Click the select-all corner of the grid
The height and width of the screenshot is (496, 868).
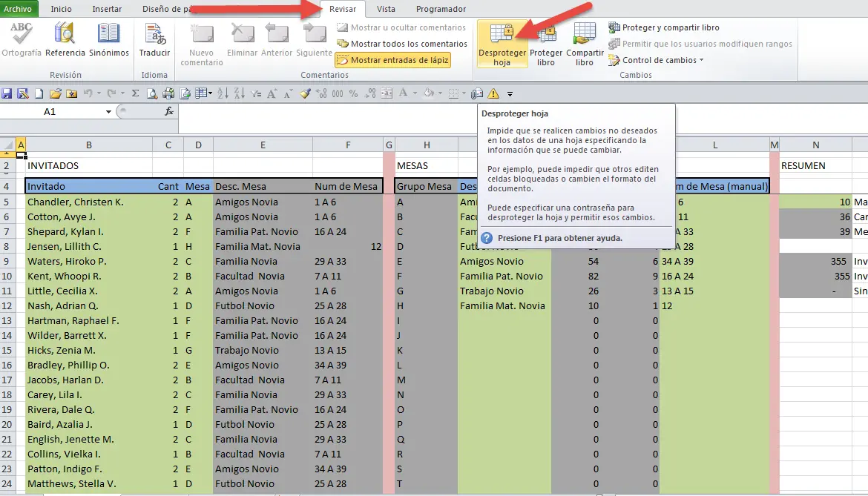pos(7,145)
